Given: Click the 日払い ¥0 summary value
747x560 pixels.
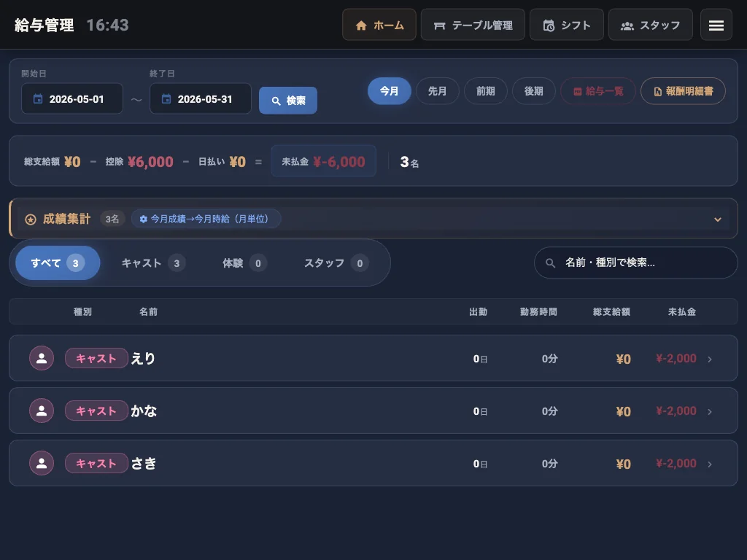Looking at the screenshot, I should click(237, 162).
